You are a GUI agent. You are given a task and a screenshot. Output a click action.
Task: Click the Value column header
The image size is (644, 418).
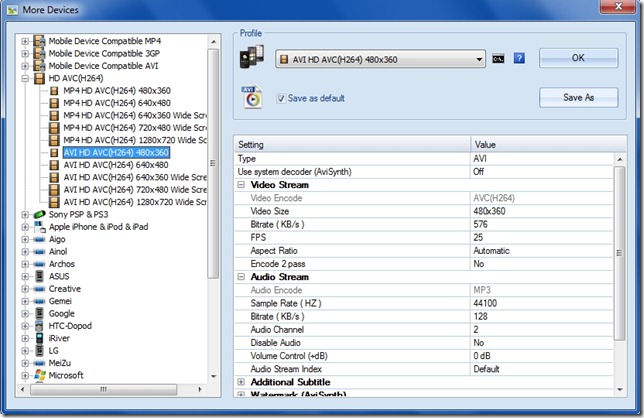[548, 145]
